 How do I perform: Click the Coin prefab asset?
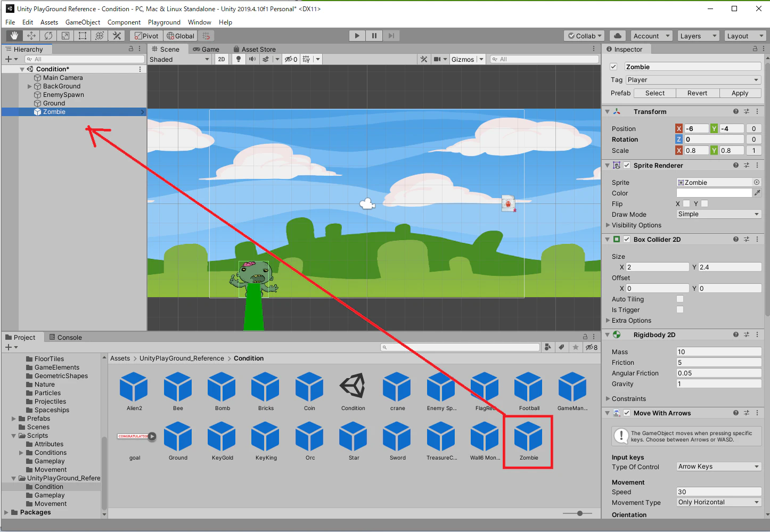click(x=309, y=391)
